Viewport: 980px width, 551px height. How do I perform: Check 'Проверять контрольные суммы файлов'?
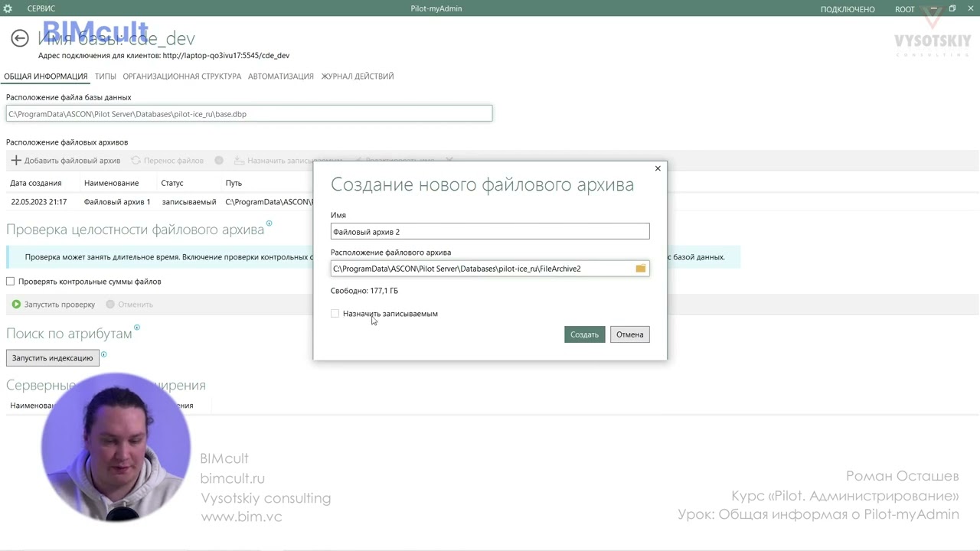pos(11,282)
